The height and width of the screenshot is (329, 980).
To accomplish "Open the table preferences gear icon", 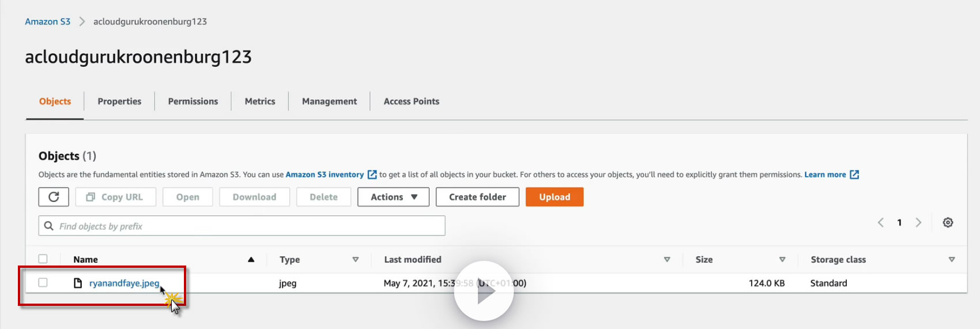I will [948, 222].
